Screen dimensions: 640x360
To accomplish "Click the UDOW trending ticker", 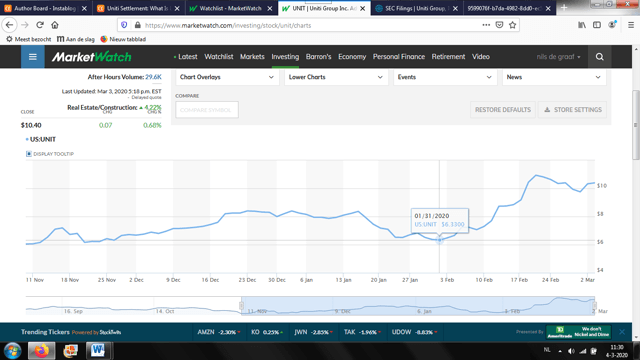I will click(415, 332).
